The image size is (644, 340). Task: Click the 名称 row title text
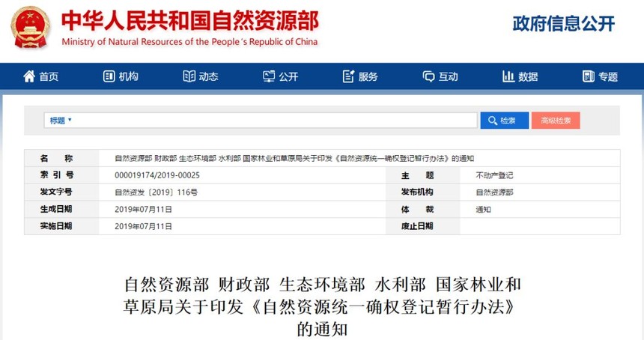coord(294,159)
